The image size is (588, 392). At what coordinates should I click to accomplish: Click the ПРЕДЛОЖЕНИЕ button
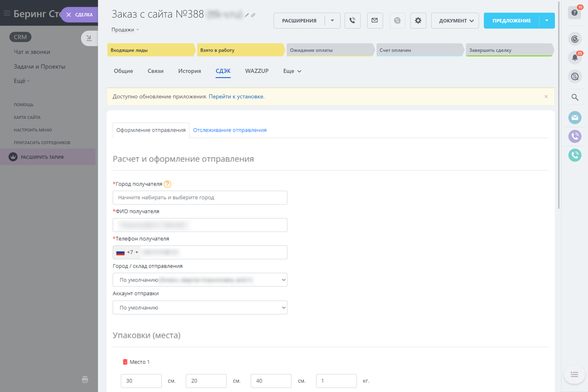[512, 20]
